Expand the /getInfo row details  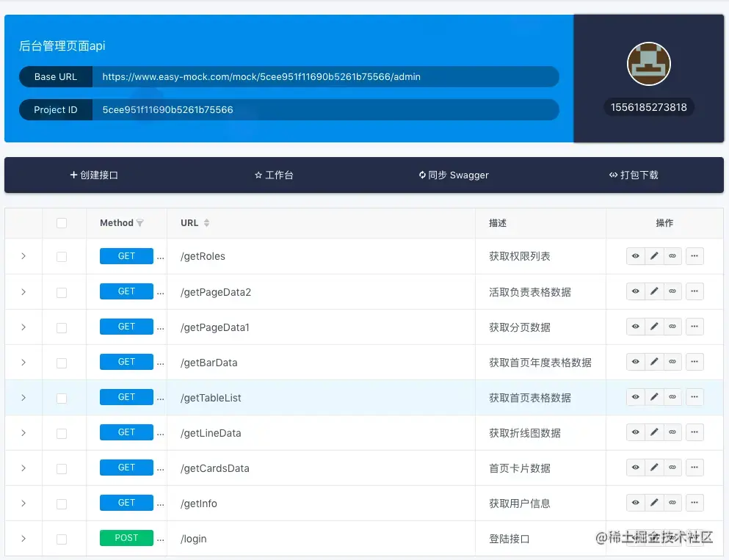click(23, 503)
